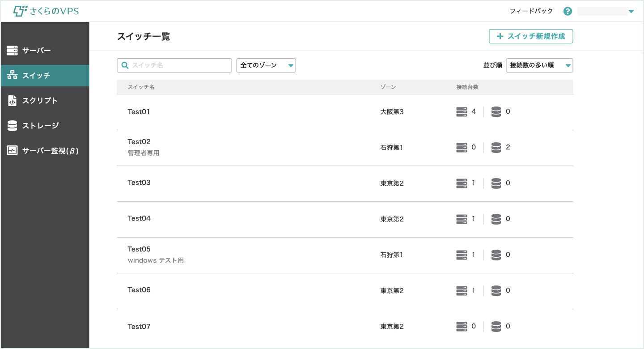The height and width of the screenshot is (349, 644).
Task: Open the Test05 switch entry
Action: coord(139,249)
